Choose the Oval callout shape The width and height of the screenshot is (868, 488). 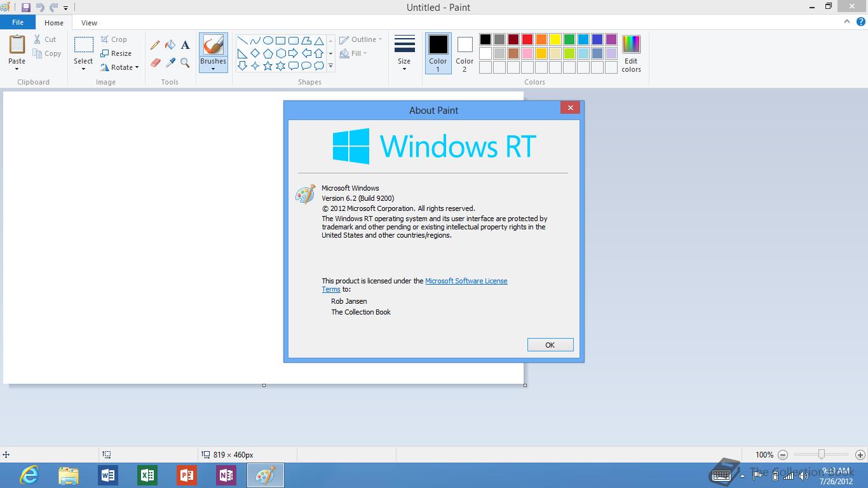point(306,66)
